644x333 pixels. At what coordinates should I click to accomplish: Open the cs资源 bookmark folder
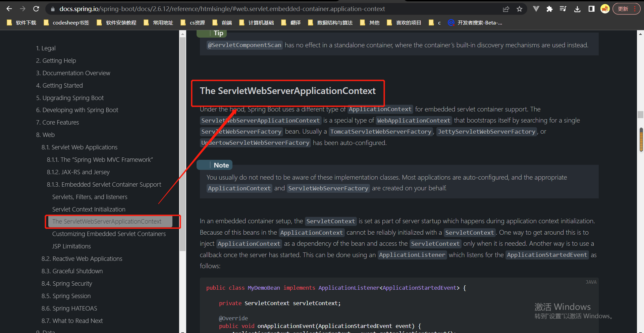click(x=193, y=22)
